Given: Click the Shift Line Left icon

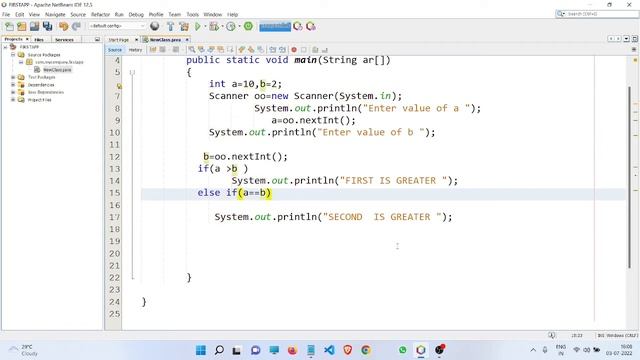Looking at the screenshot, I should pos(273,50).
